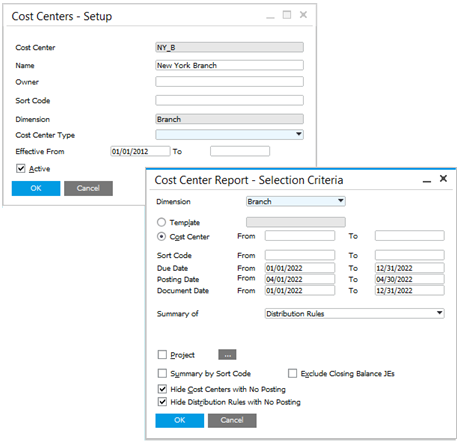Screen dimensions: 461x443
Task: Untick the Active checkbox
Action: click(21, 168)
